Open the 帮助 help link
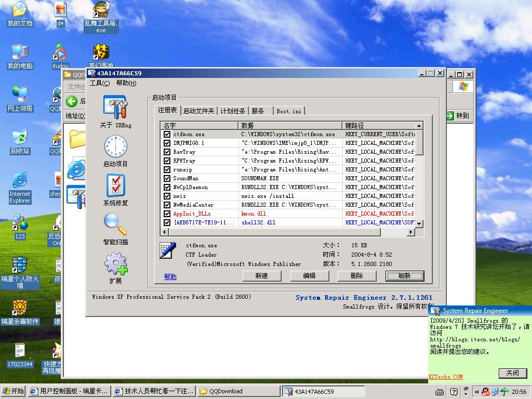The width and height of the screenshot is (532, 399). (170, 277)
